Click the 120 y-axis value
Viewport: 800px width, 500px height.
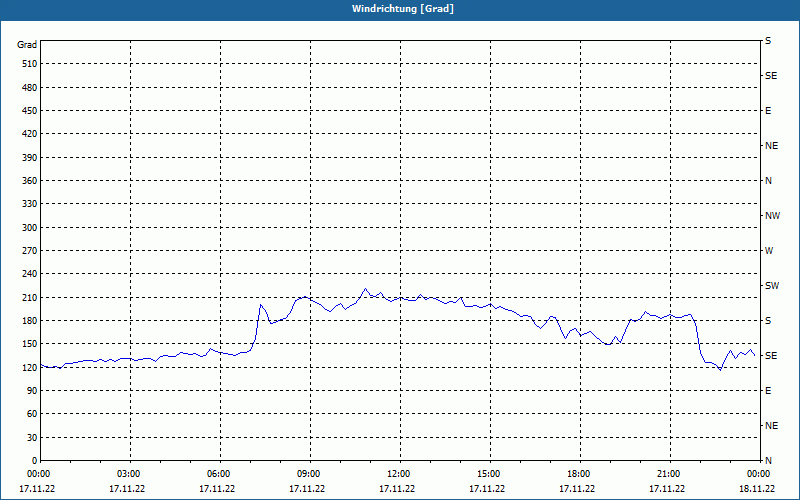pyautogui.click(x=30, y=367)
